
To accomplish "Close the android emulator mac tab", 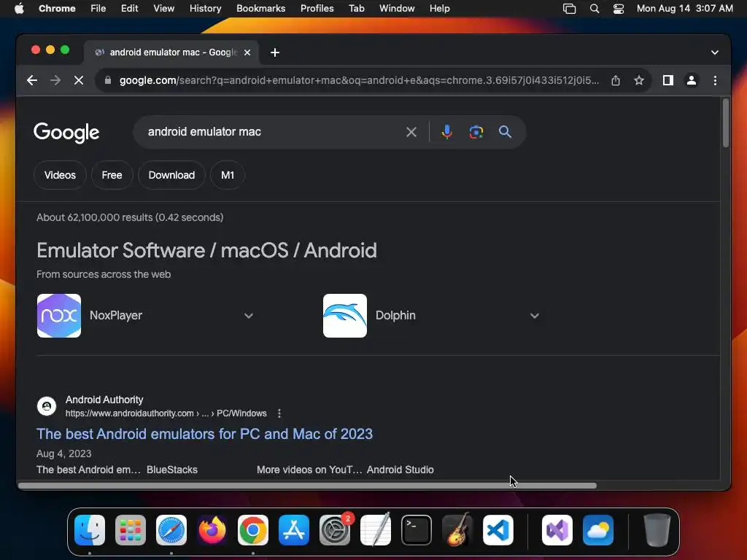I will pos(247,52).
